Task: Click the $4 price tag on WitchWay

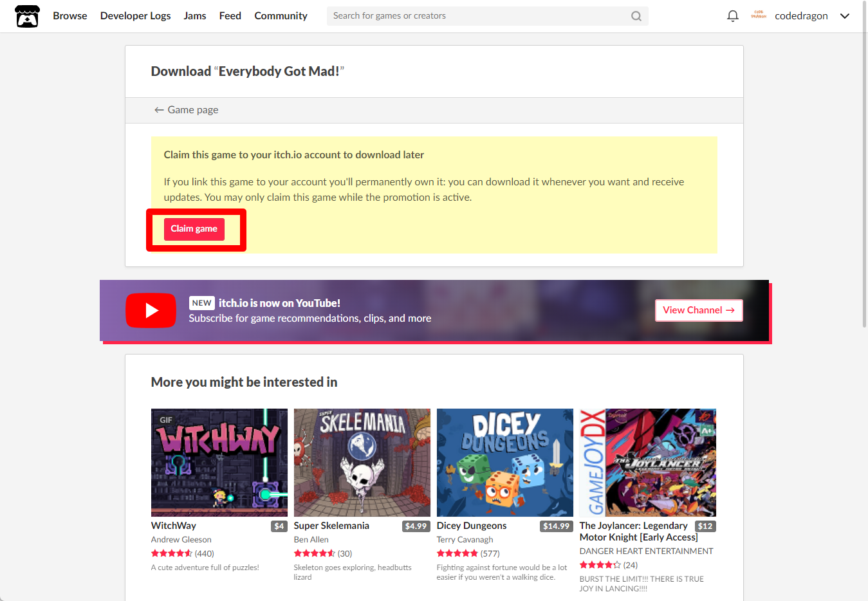Action: click(x=279, y=526)
